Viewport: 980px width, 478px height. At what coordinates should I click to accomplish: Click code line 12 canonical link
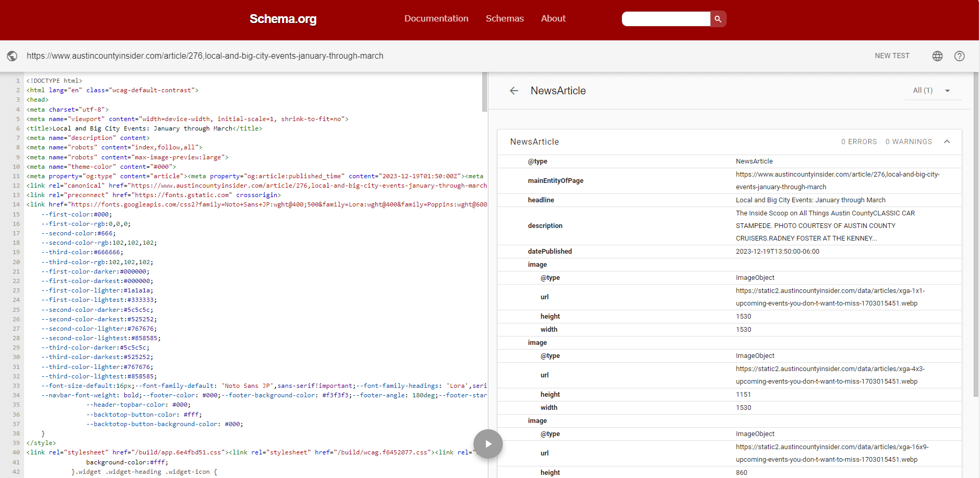(257, 186)
